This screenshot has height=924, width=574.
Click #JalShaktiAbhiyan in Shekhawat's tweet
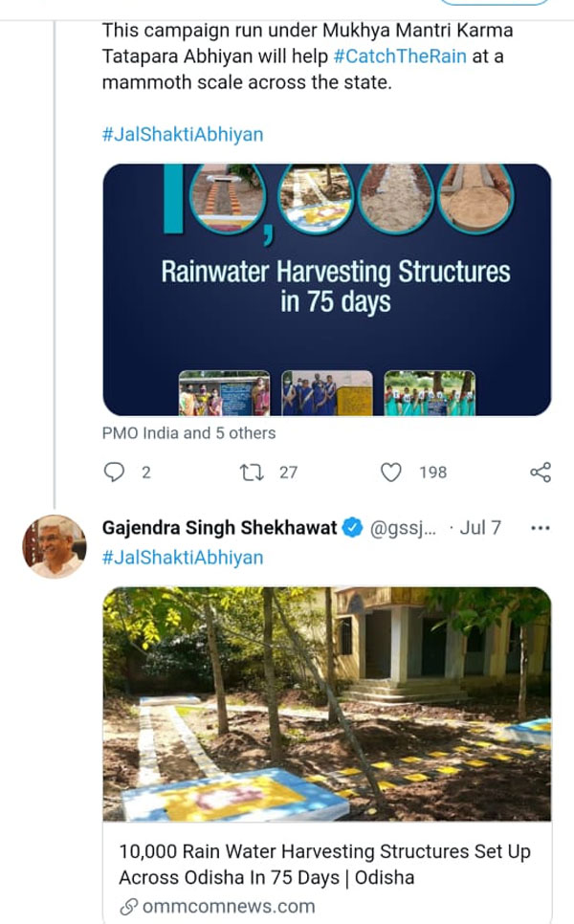(x=182, y=557)
